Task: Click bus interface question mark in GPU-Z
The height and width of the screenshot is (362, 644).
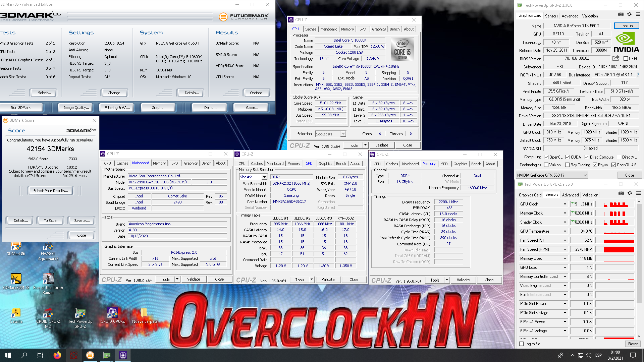Action: coord(638,75)
